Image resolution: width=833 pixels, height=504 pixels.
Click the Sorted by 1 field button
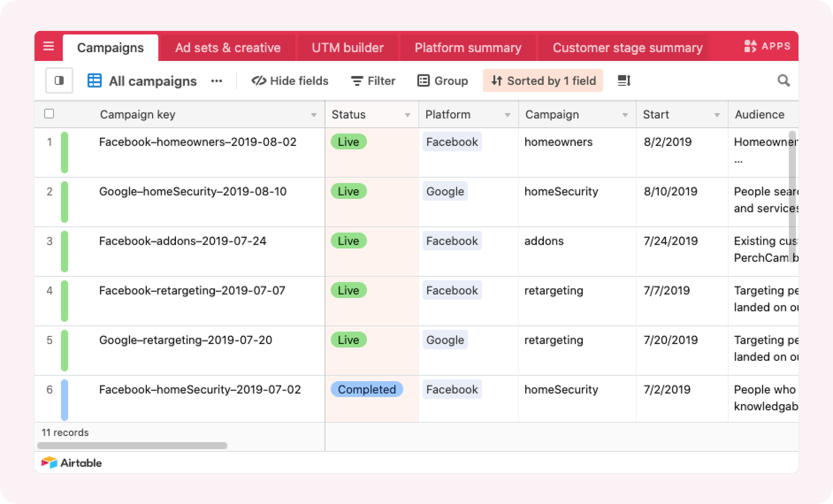(543, 81)
